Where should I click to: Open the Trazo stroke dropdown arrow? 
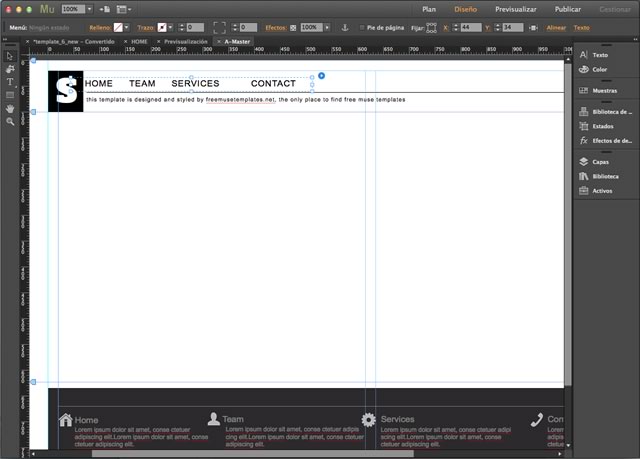170,27
